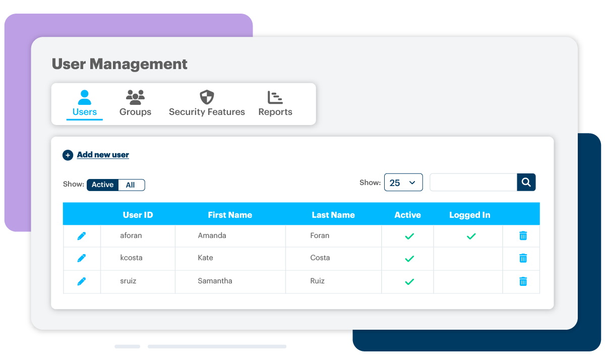Click the Logged In checkmark for aforan

[x=471, y=236]
